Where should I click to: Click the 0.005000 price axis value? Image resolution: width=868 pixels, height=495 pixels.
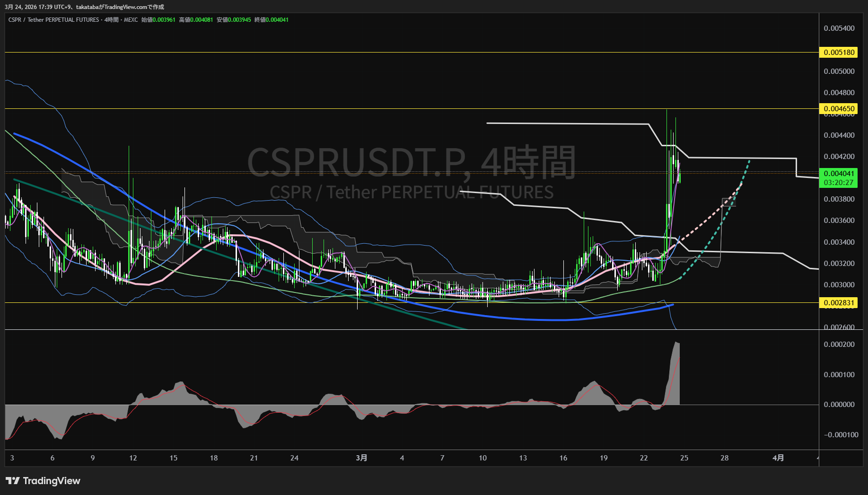[839, 71]
